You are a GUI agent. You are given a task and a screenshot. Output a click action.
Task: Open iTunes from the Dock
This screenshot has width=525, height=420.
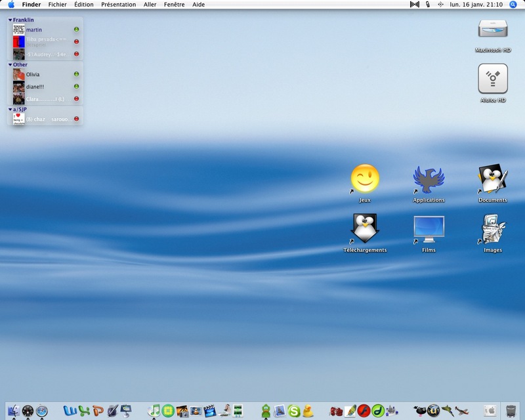tap(154, 411)
